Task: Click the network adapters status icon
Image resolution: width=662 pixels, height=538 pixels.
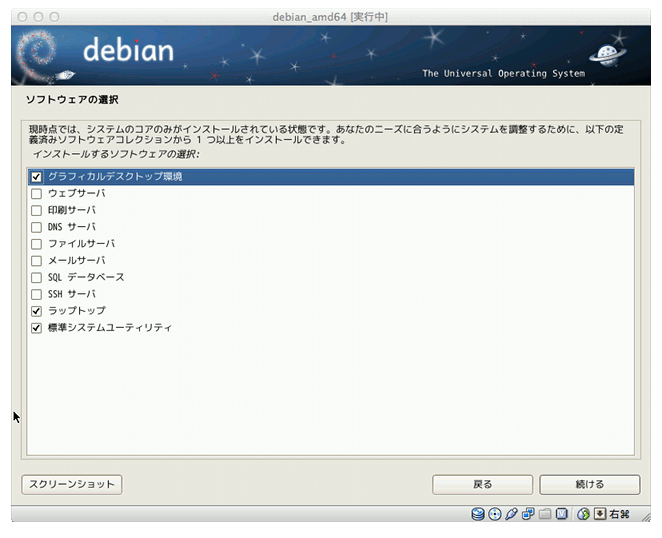Action: click(x=527, y=514)
